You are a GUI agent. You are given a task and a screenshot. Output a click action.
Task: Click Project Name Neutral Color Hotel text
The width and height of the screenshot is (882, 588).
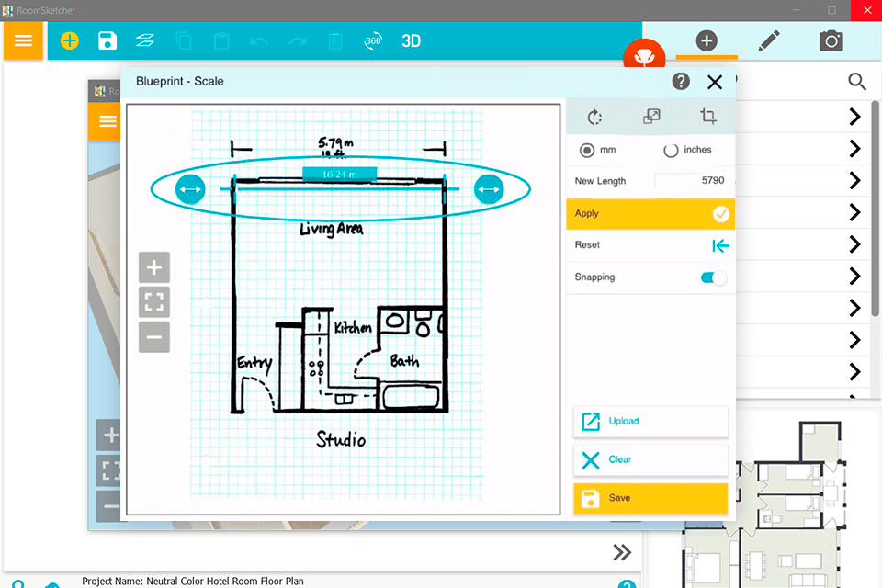(193, 582)
